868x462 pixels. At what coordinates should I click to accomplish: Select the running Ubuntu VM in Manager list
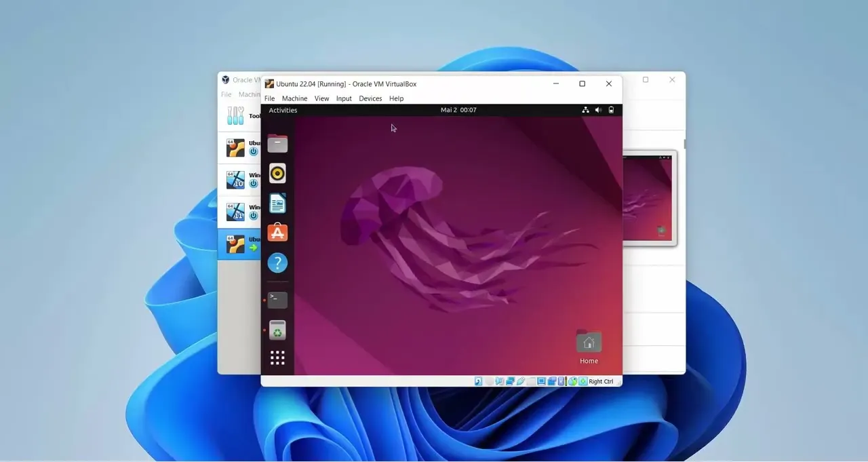(240, 244)
